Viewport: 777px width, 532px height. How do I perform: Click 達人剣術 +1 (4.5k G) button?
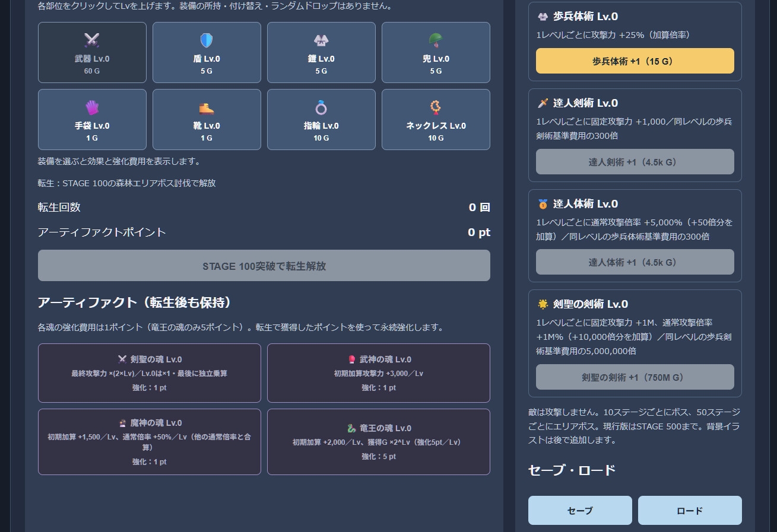pyautogui.click(x=635, y=162)
